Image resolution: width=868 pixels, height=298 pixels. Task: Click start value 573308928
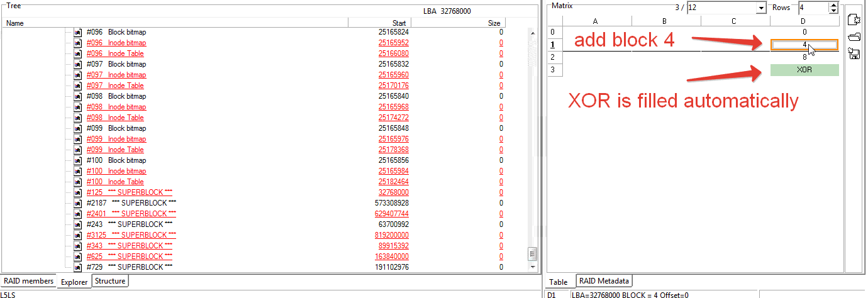point(392,203)
